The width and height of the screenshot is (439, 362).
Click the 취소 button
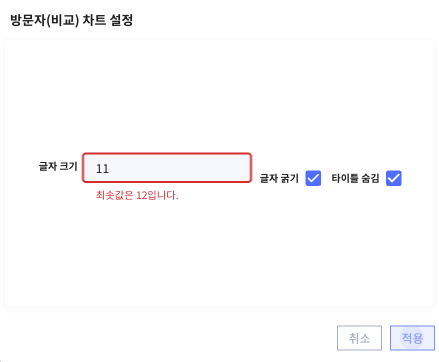(359, 338)
